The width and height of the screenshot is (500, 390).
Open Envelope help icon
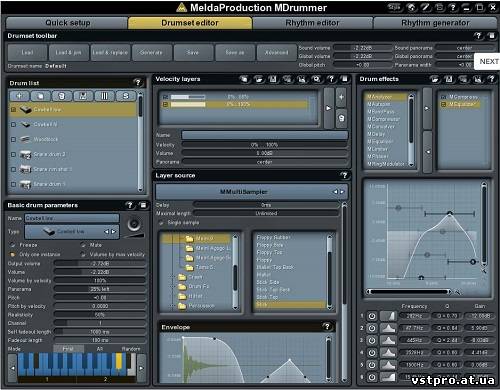pyautogui.click(x=327, y=327)
